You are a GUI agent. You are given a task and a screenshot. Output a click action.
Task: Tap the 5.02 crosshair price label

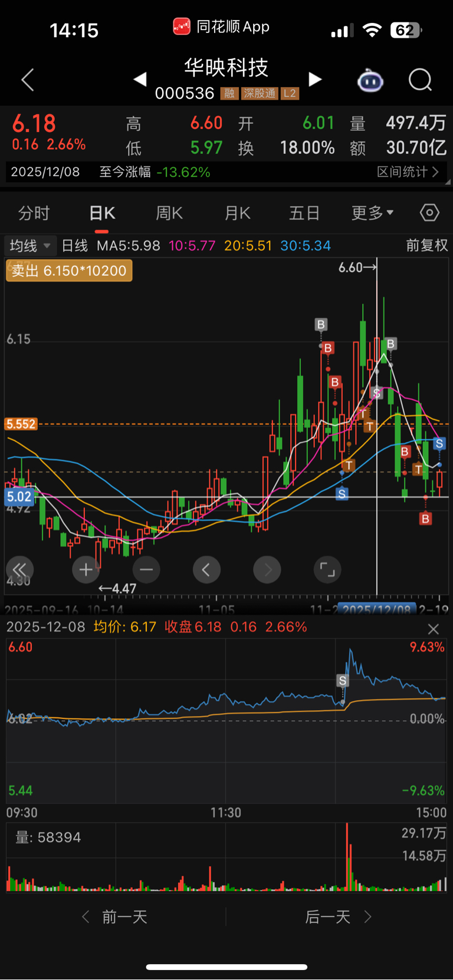[x=19, y=497]
